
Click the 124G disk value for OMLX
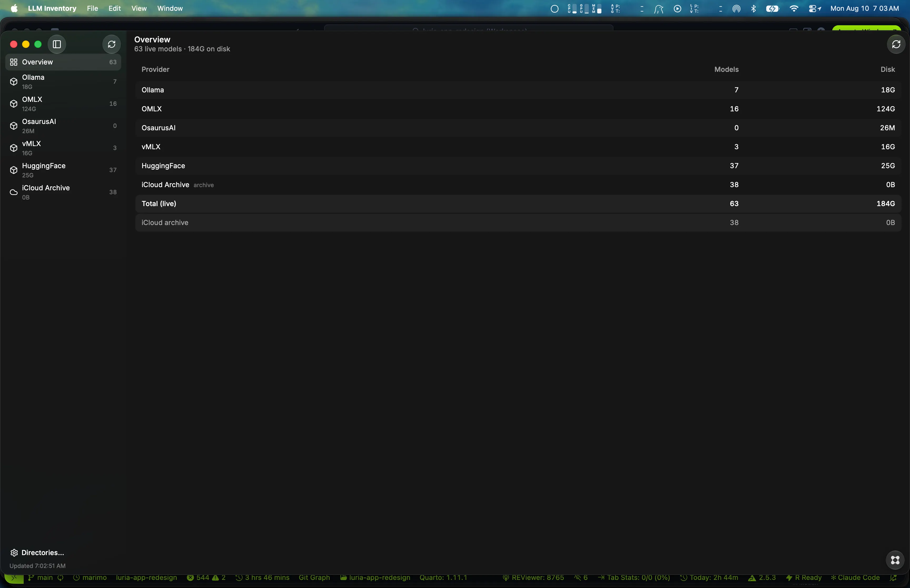pyautogui.click(x=886, y=109)
